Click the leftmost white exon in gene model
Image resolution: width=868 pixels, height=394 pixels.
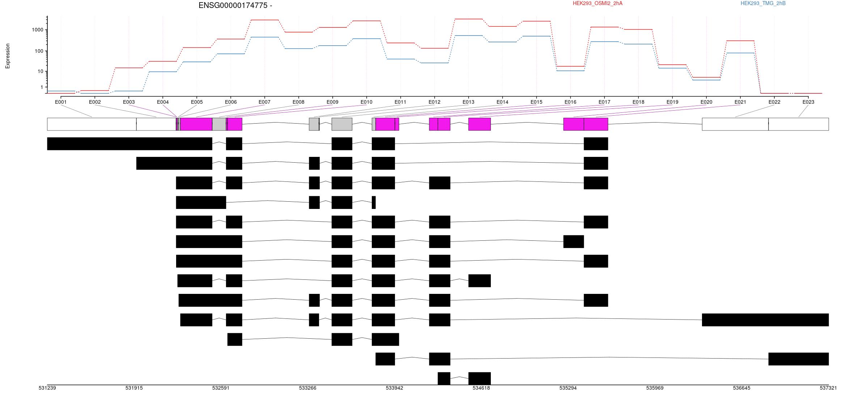click(x=92, y=124)
